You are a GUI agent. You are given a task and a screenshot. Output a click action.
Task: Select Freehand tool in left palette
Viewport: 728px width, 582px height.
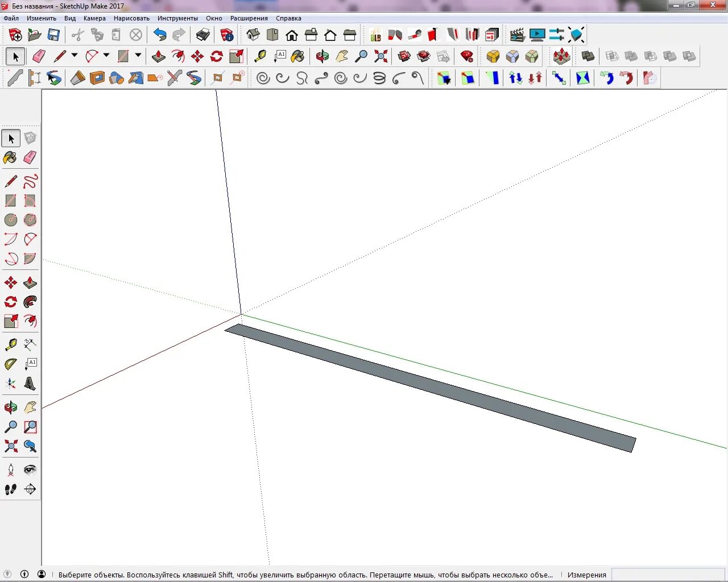pos(30,182)
